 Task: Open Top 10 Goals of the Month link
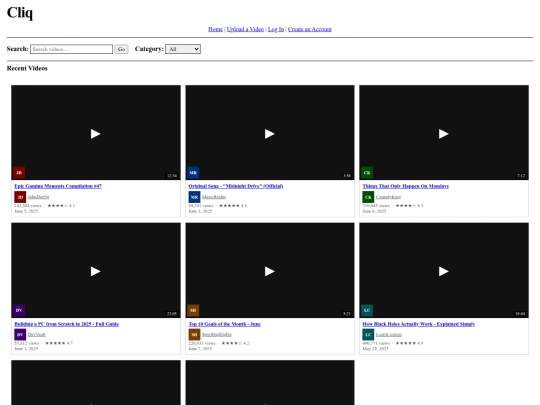pyautogui.click(x=225, y=324)
